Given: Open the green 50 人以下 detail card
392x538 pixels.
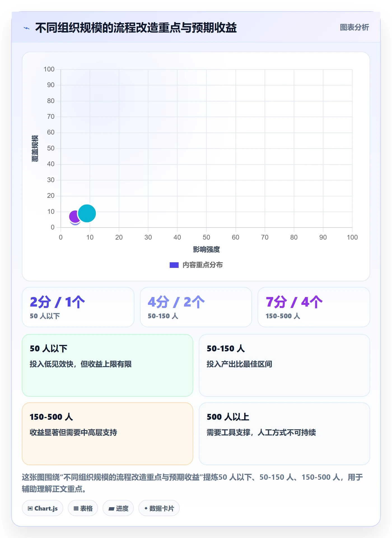Looking at the screenshot, I should click(108, 365).
